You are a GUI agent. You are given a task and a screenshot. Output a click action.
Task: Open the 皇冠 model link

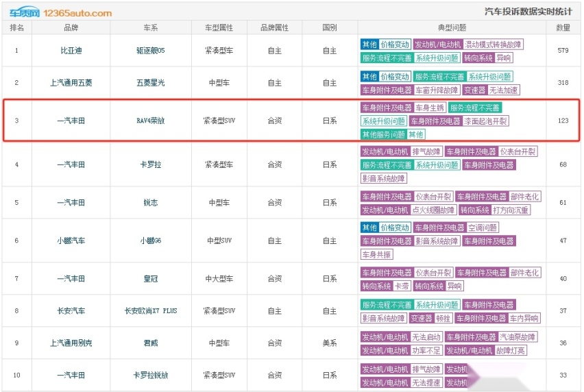[x=151, y=279]
